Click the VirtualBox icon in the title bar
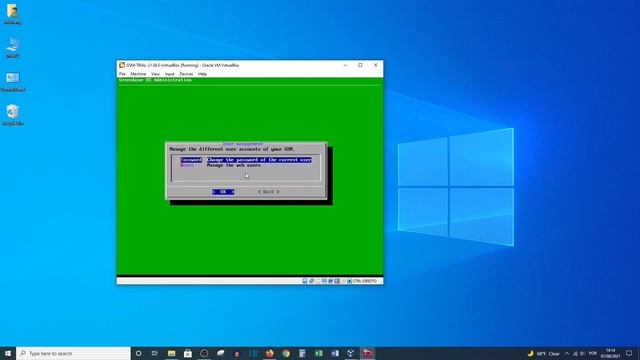 [122, 65]
